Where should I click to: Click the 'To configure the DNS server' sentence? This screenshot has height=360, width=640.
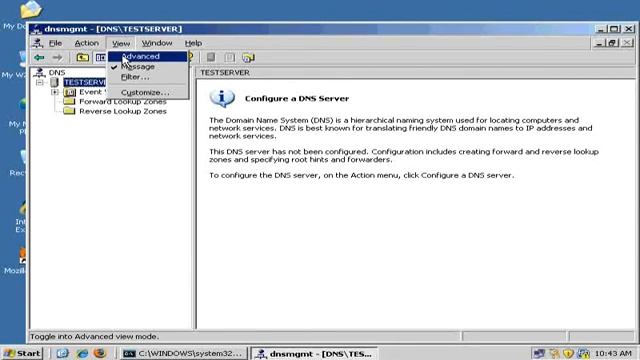[x=362, y=175]
